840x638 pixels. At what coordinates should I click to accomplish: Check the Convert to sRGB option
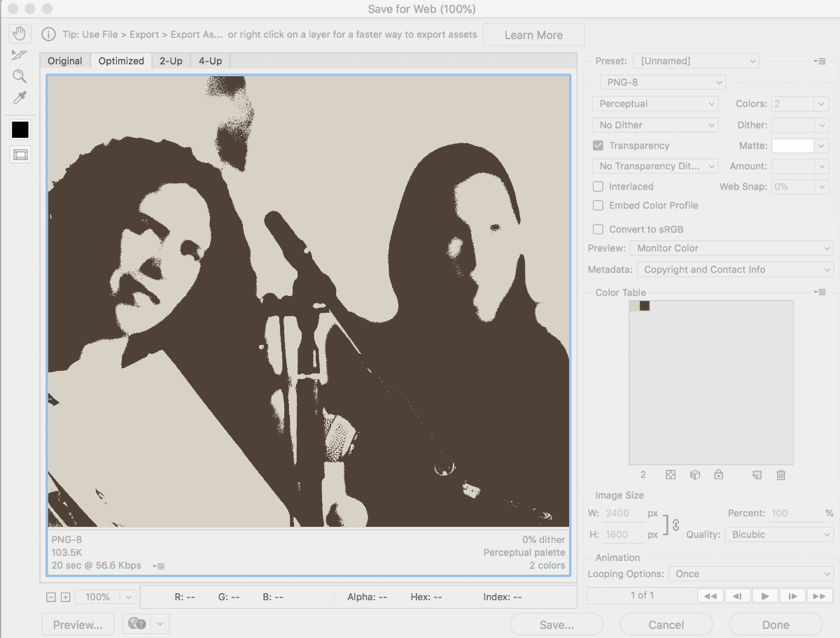pos(598,229)
